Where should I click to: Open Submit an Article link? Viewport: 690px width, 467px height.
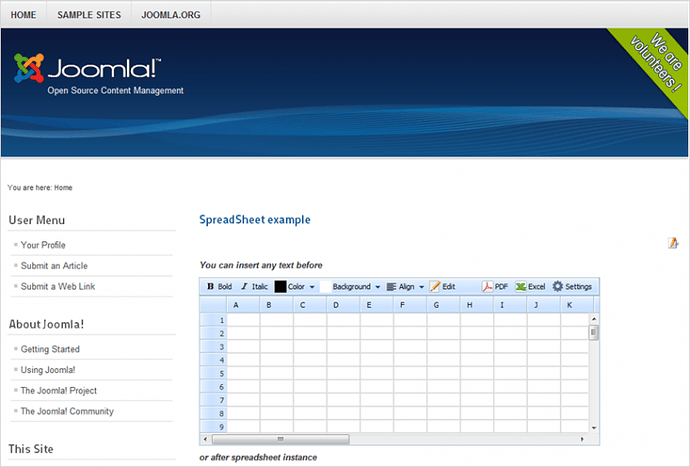tap(54, 266)
